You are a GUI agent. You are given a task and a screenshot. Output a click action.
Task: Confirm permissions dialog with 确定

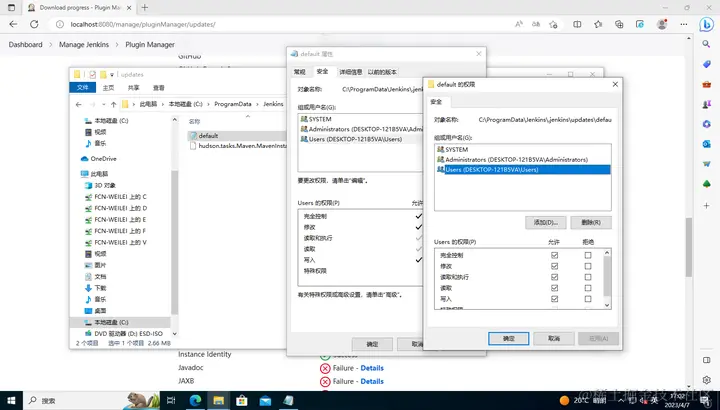click(x=508, y=338)
